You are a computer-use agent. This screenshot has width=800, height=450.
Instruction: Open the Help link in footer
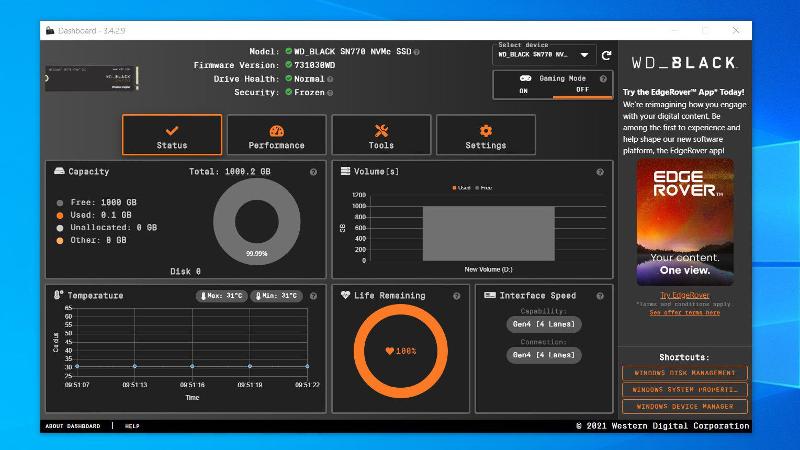pyautogui.click(x=132, y=426)
